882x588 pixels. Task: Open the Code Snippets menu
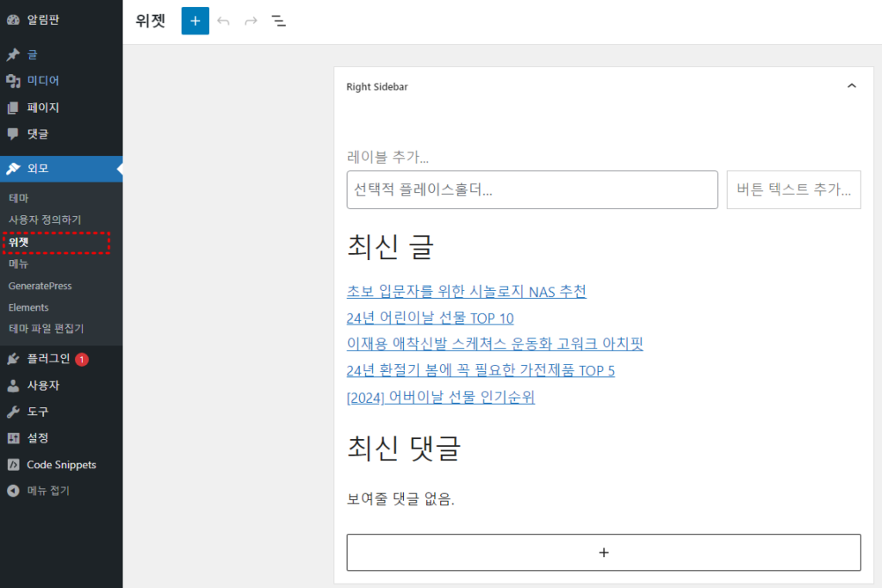[x=61, y=465]
